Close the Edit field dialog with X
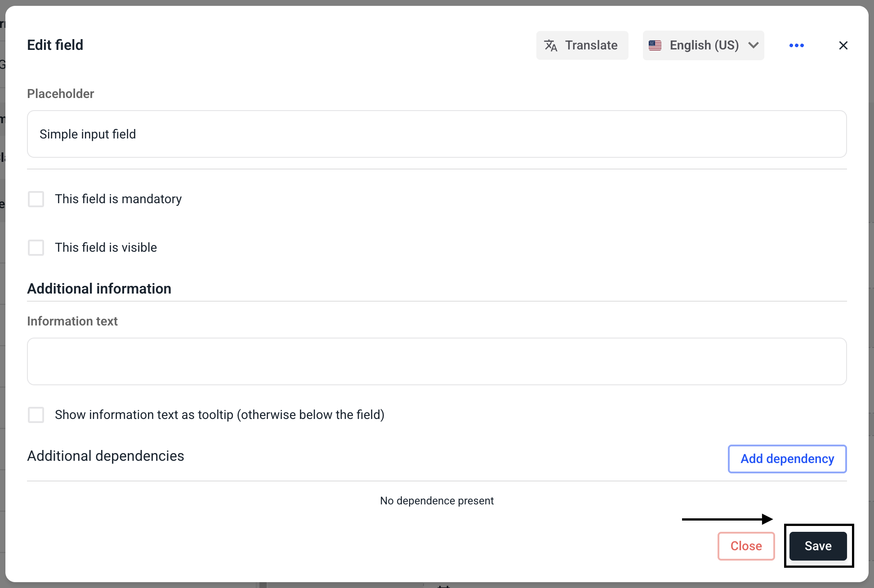The image size is (874, 588). 843,45
